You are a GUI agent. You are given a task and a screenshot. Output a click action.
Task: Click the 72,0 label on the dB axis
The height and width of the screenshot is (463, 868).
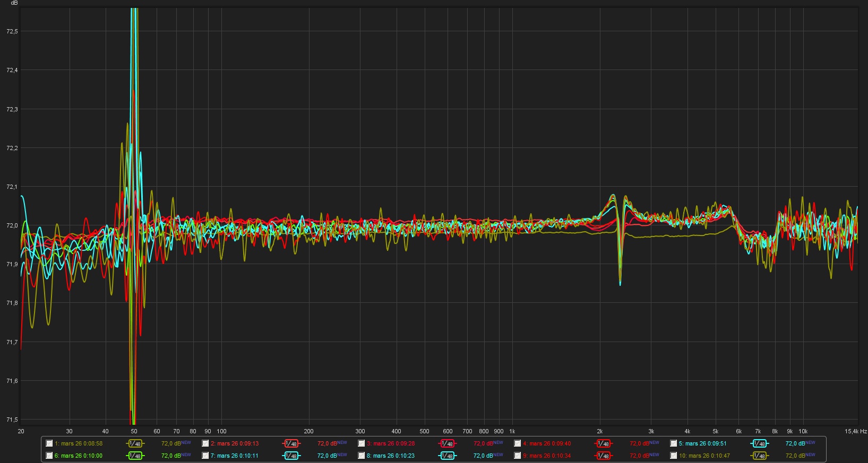point(12,225)
